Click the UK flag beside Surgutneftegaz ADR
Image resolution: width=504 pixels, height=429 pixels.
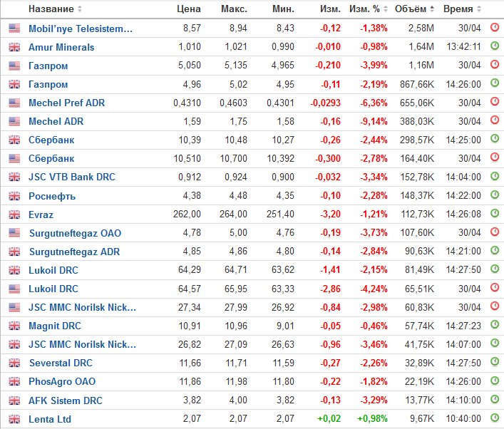(x=14, y=252)
